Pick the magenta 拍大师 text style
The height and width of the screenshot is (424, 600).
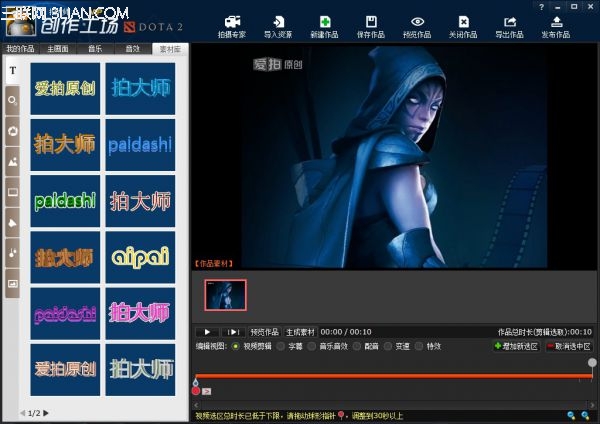pos(140,313)
